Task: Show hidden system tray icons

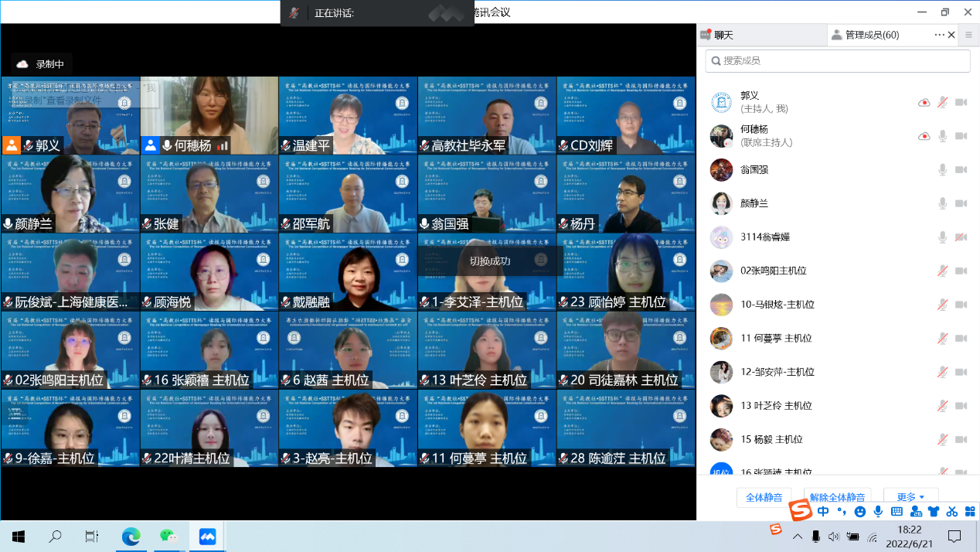Action: pyautogui.click(x=797, y=536)
